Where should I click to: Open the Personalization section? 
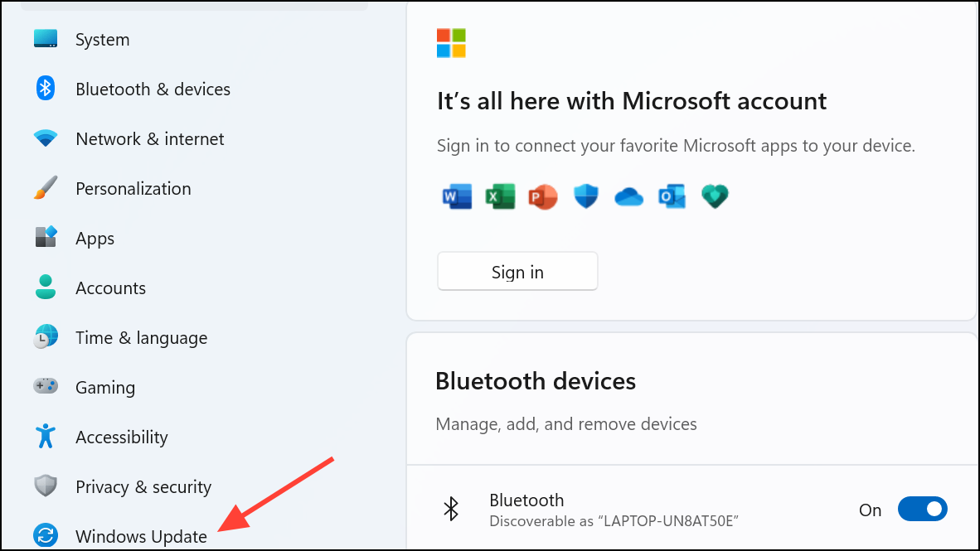point(46,188)
